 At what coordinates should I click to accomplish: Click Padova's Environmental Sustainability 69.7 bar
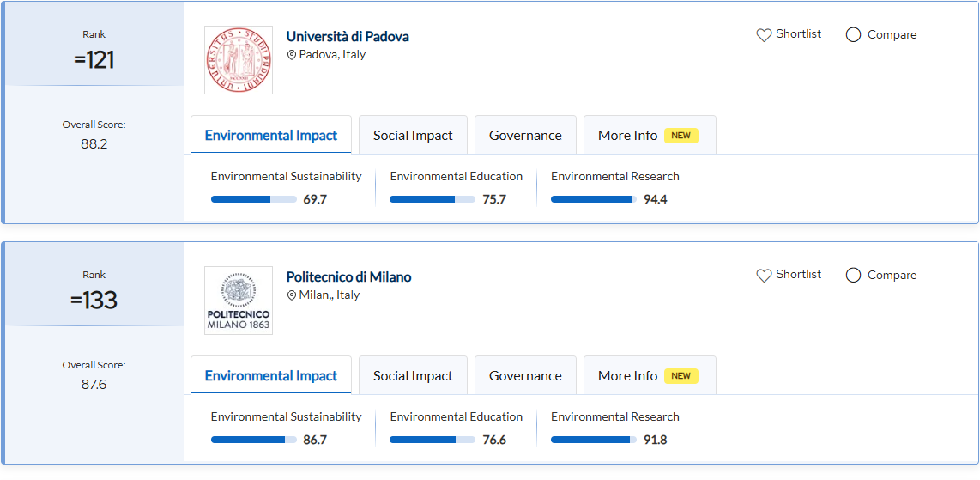[253, 199]
